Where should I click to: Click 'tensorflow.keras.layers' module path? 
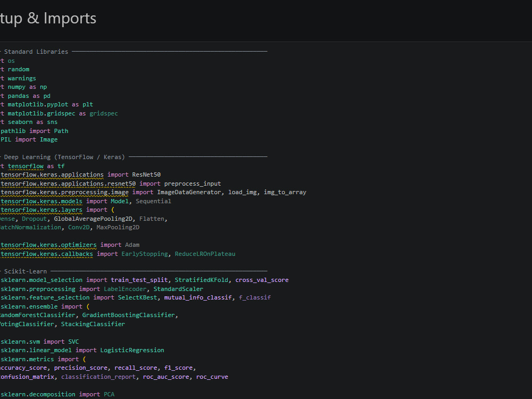(x=41, y=210)
